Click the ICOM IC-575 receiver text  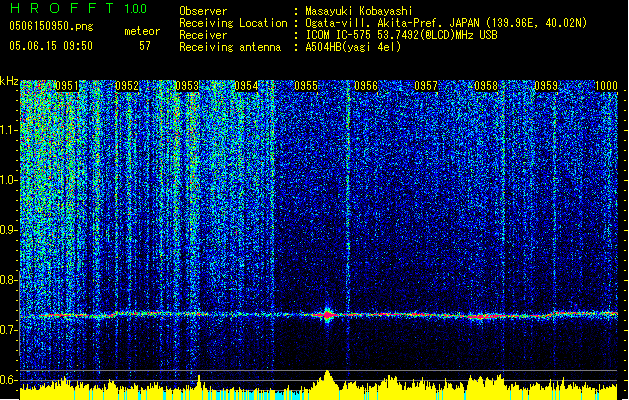(401, 35)
